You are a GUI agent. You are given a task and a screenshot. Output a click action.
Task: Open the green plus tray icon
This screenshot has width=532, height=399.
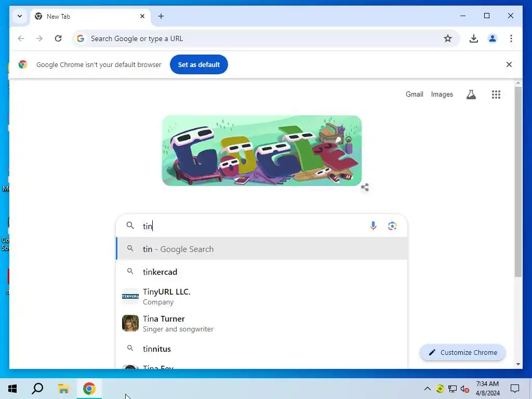(440, 389)
